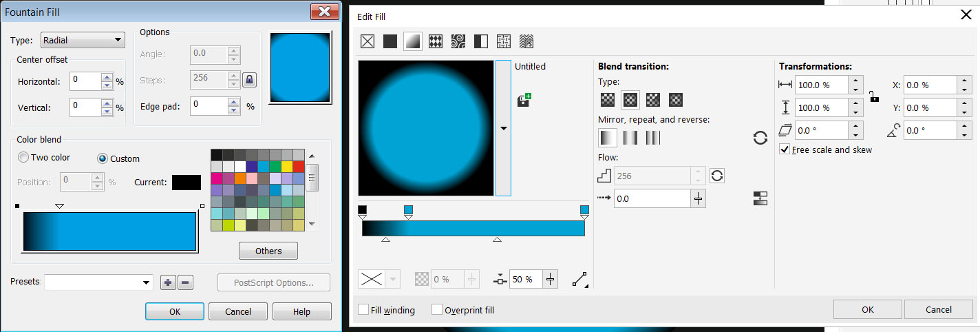Click Vertical center offset spinner arrows

[x=107, y=107]
